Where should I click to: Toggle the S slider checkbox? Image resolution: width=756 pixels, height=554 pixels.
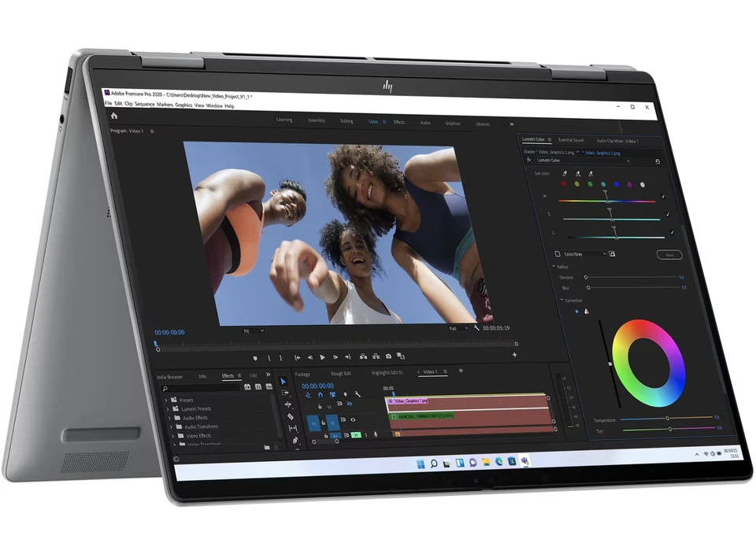coord(668,214)
